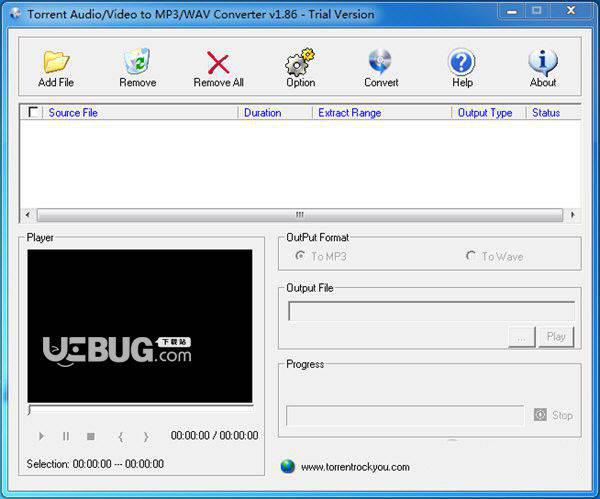Click the Play output file button
The image size is (600, 499).
click(x=556, y=337)
